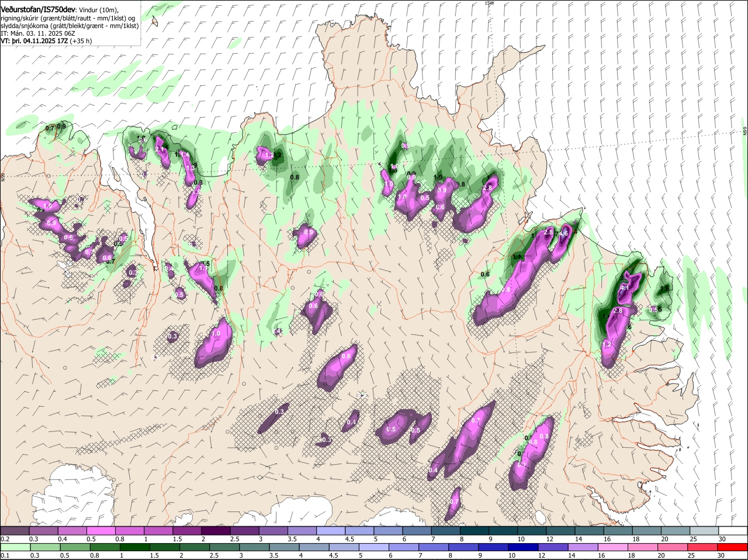This screenshot has height=560, width=748.
Task: Pick the pink 20 rain legend swatch
Action: [x=673, y=547]
